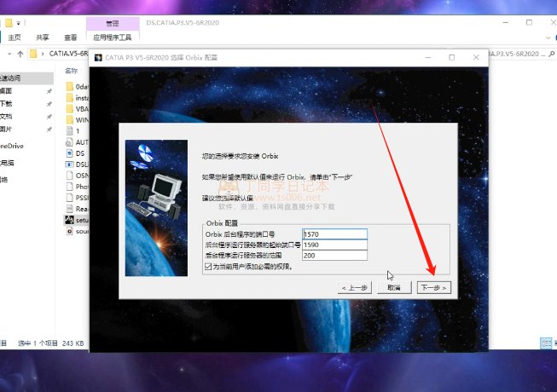Open the recent locations dropdown in Explorer
This screenshot has width=557, height=392.
click(9, 54)
